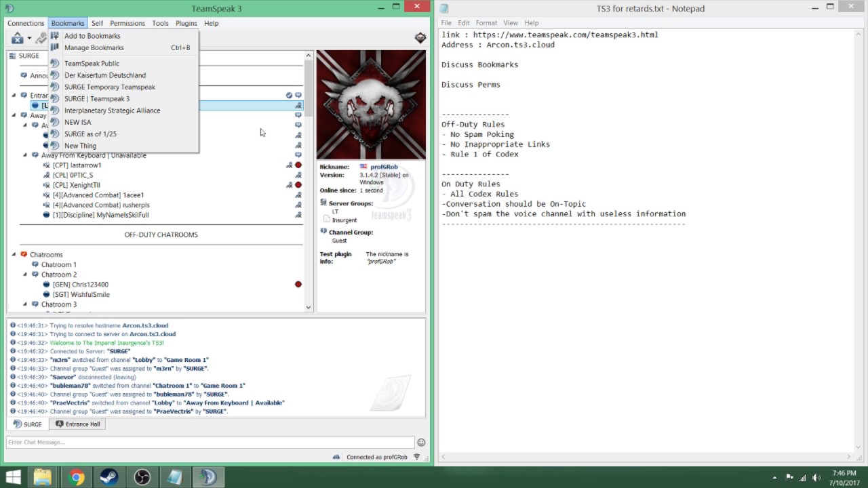Select Interplanetary Strategic Alliance bookmark
The height and width of the screenshot is (488, 868).
(113, 110)
